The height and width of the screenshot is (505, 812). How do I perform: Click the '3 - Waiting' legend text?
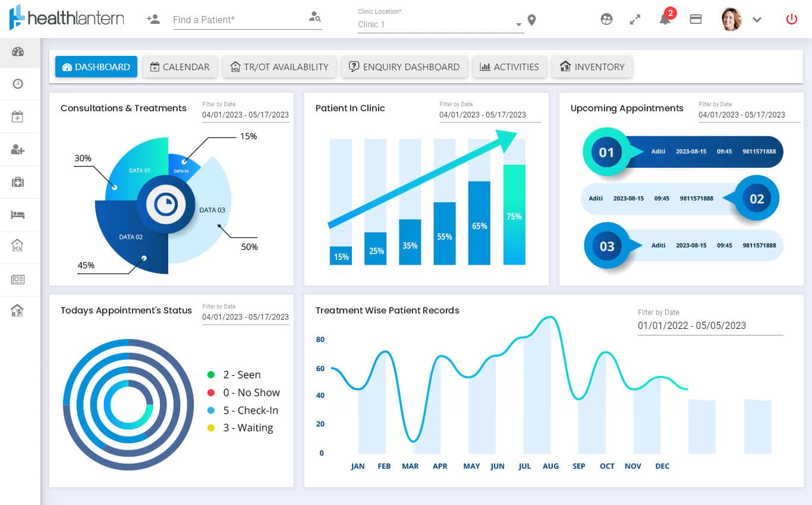pyautogui.click(x=248, y=428)
